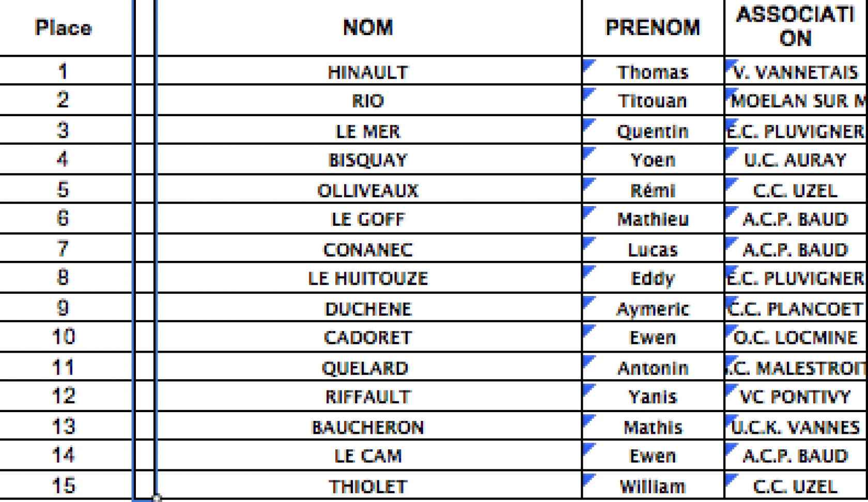Select the place 10 cell
Screen dimensions: 868x502
pos(64,337)
